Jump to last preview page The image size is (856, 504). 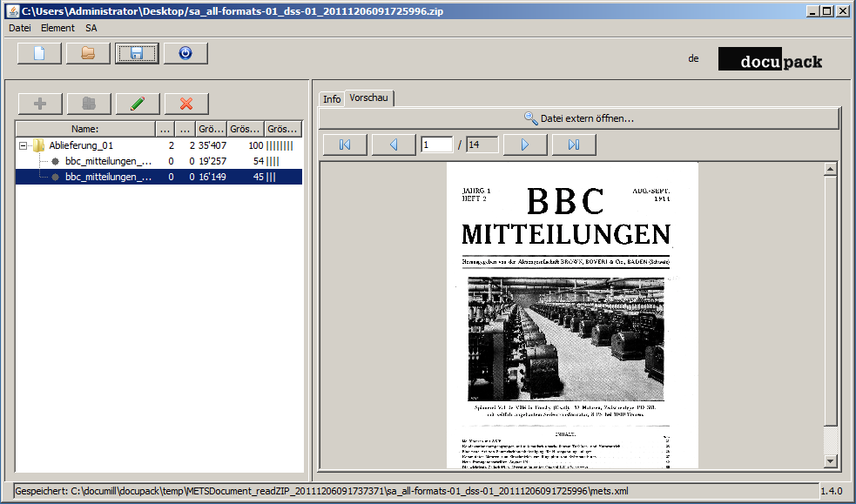point(574,144)
